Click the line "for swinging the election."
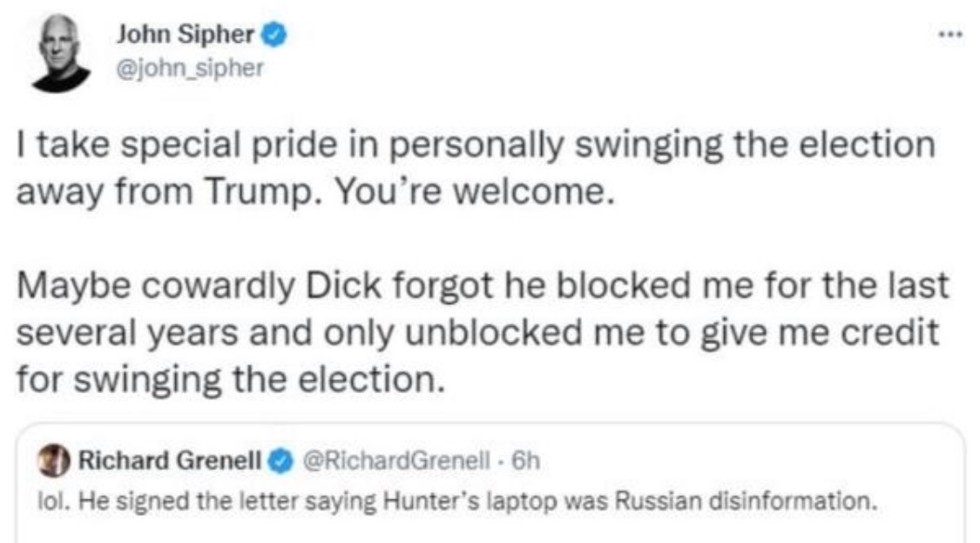Viewport: 980px width, 543px height. click(230, 381)
